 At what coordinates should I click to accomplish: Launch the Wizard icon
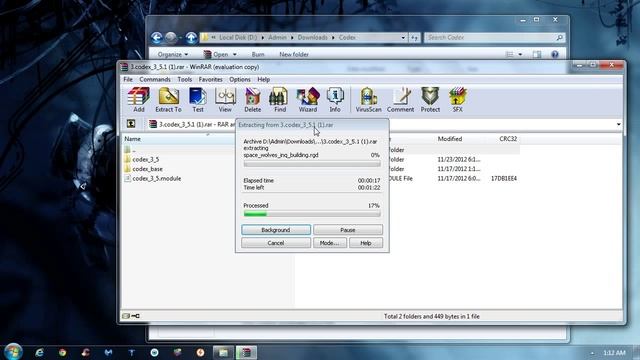pos(308,99)
